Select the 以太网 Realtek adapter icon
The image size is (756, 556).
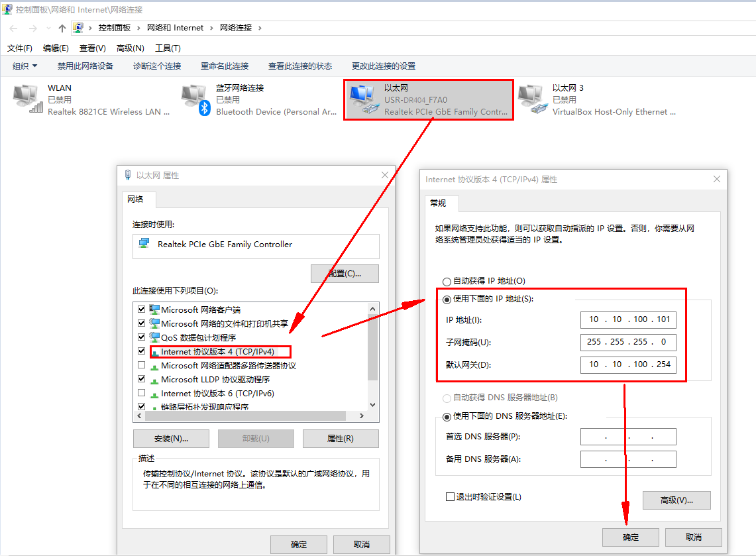coord(364,100)
